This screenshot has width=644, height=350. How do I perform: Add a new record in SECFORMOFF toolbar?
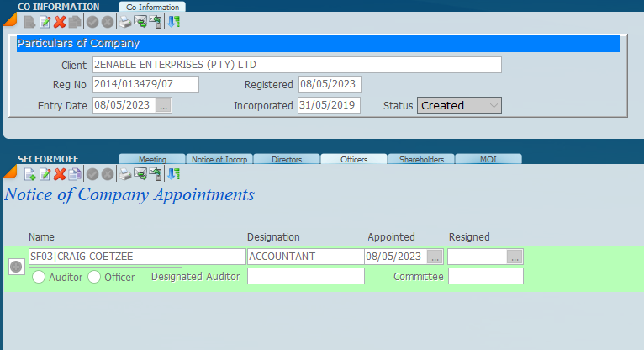coord(29,174)
